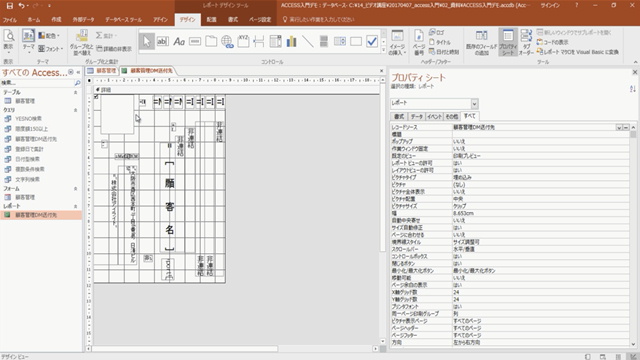The height and width of the screenshot is (360, 640).
Task: Choose the Select arrow pointer control
Action: (147, 41)
